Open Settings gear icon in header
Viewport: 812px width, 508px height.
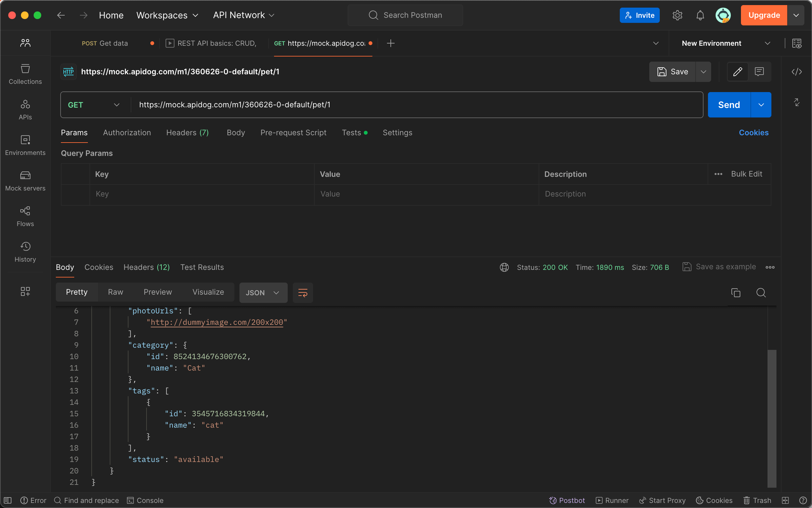678,15
